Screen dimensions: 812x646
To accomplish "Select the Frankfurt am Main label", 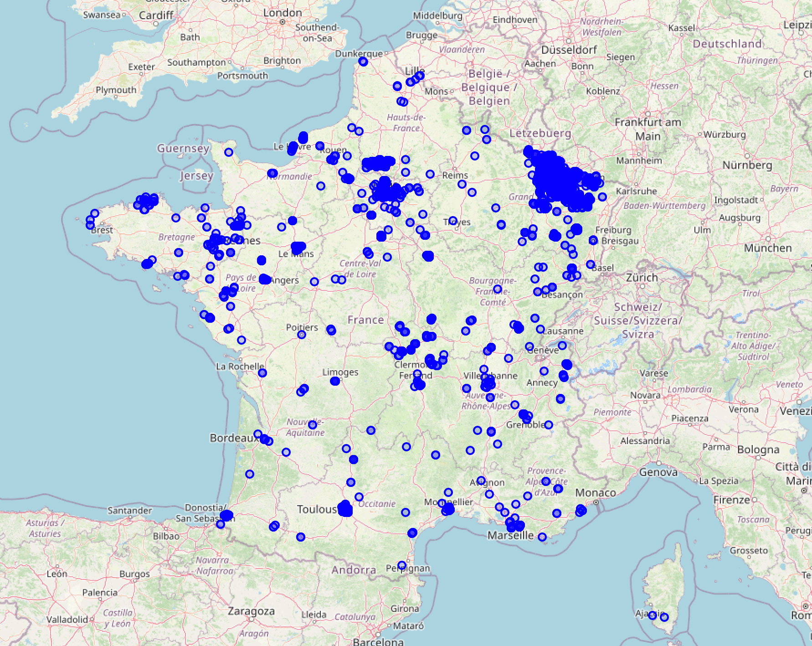I will 648,129.
